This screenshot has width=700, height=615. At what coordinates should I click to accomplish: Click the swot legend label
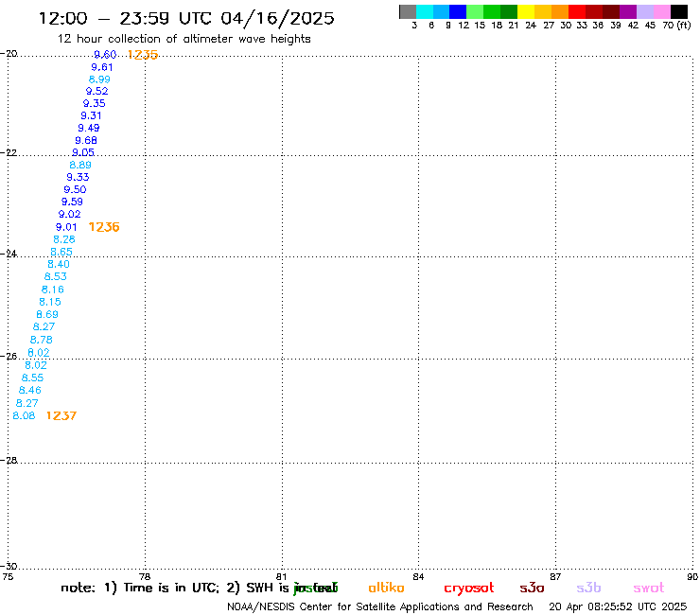(x=649, y=588)
